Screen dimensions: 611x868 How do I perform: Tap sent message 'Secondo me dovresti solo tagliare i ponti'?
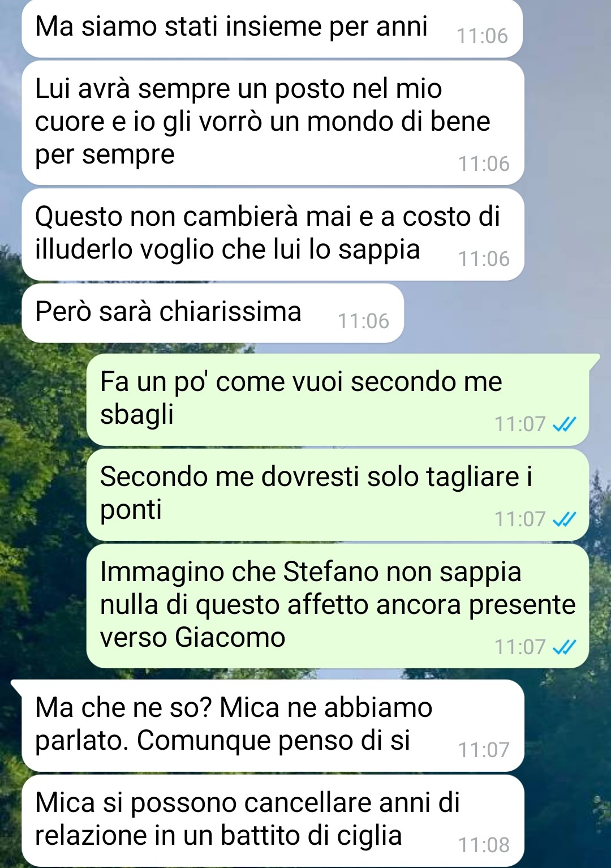pyautogui.click(x=338, y=495)
